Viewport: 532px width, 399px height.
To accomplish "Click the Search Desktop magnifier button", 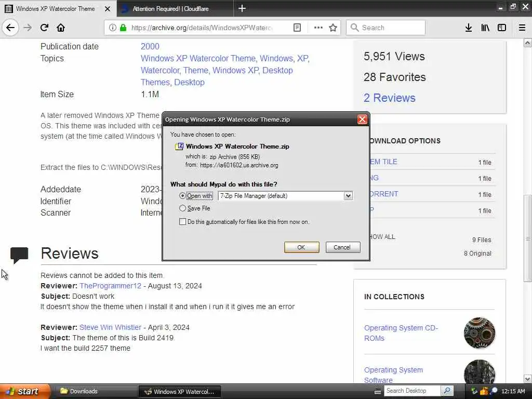I will 447,391.
